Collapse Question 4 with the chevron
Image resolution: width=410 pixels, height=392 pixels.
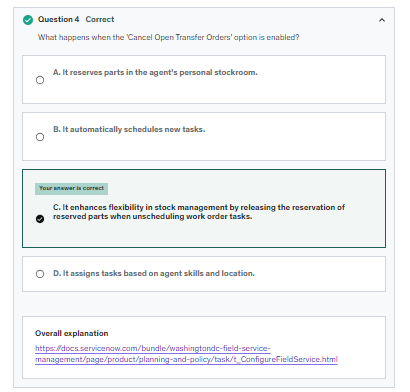pyautogui.click(x=382, y=20)
